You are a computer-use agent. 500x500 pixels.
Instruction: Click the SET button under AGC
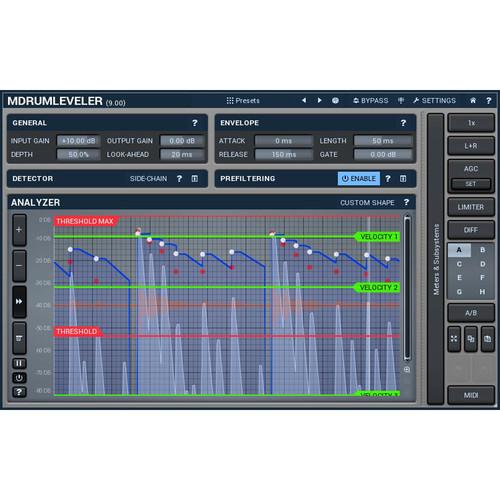471,184
